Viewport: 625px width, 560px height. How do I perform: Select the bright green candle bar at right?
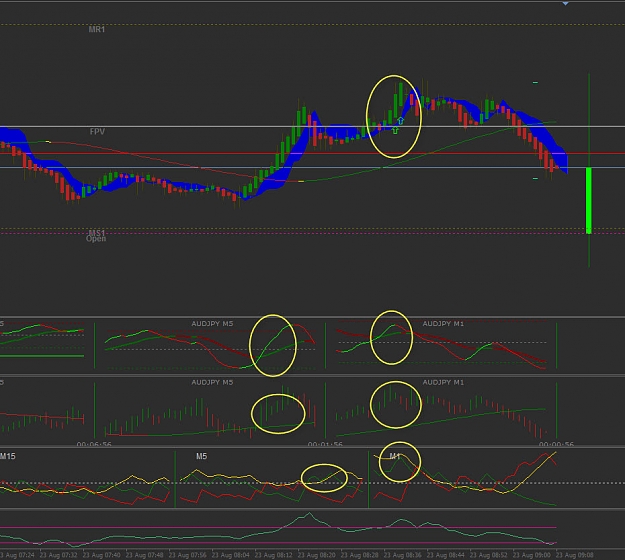click(x=589, y=200)
